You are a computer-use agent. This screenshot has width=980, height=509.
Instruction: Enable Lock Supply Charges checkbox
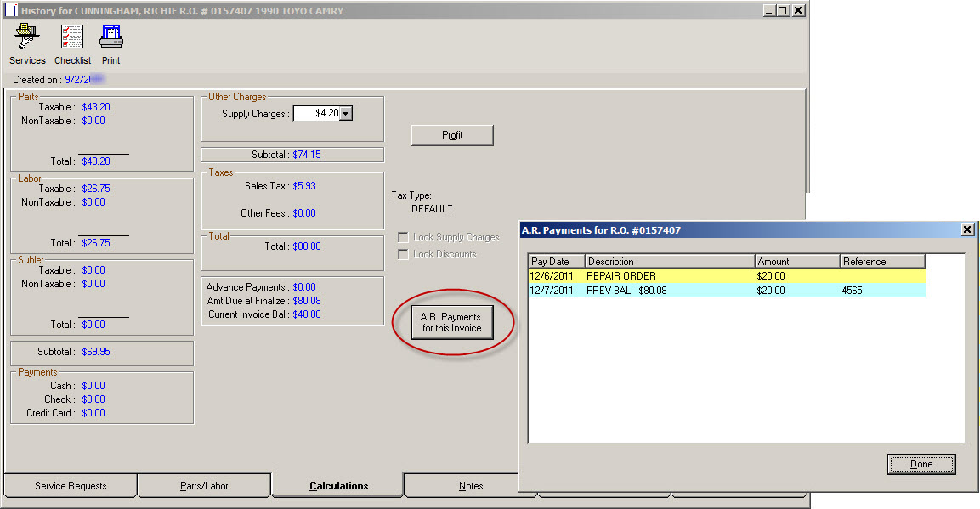[x=404, y=237]
